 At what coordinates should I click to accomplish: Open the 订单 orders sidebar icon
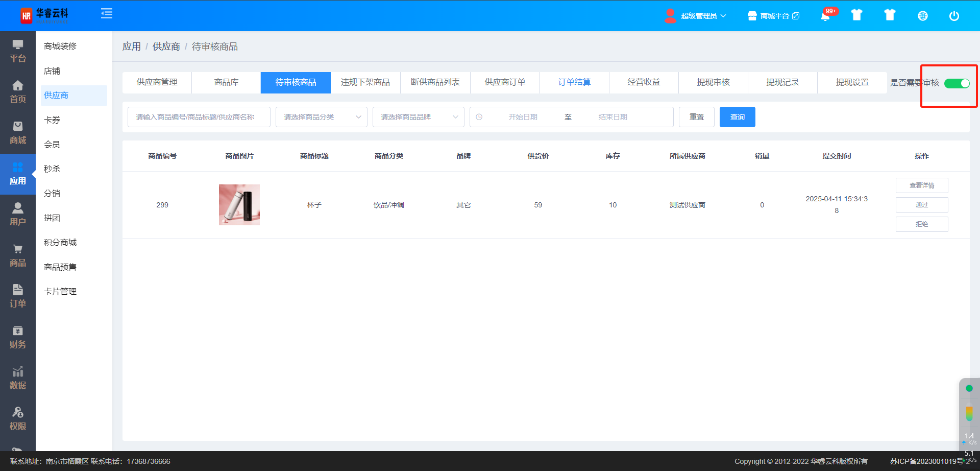click(18, 296)
